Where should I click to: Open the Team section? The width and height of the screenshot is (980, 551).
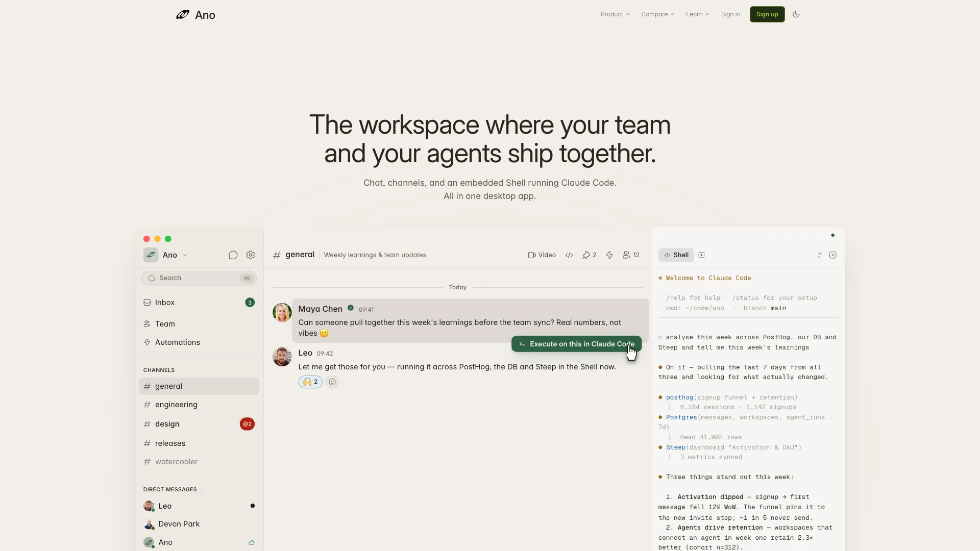199,324
